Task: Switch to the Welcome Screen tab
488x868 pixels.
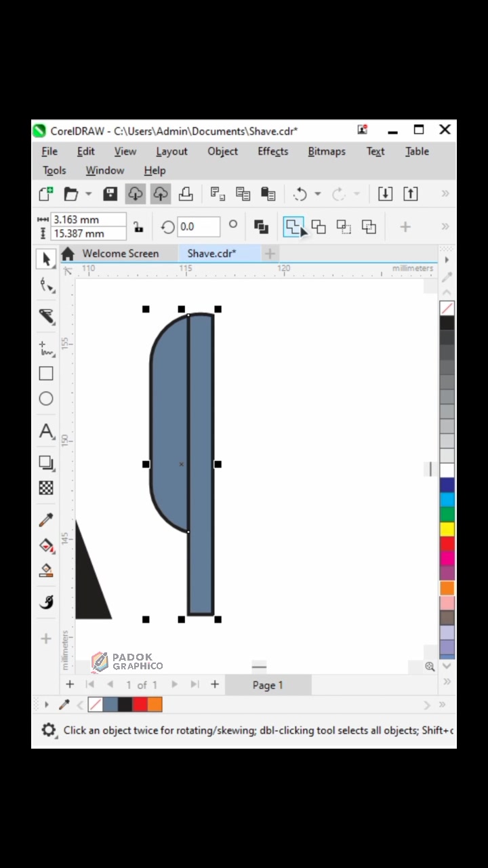Action: click(x=120, y=254)
